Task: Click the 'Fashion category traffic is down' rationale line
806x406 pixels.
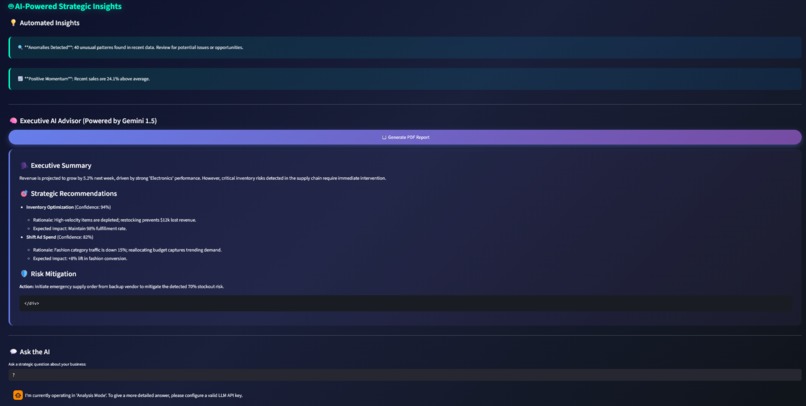Action: point(127,250)
